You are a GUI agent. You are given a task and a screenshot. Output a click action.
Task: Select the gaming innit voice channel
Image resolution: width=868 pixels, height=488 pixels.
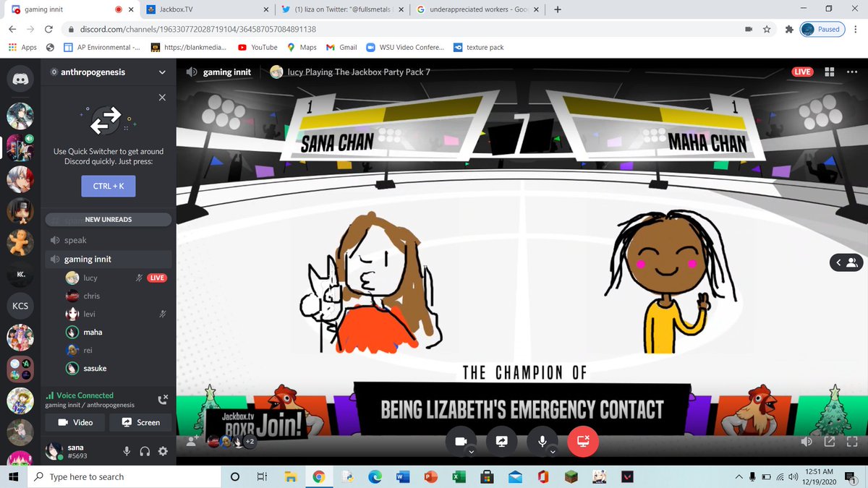(108, 259)
